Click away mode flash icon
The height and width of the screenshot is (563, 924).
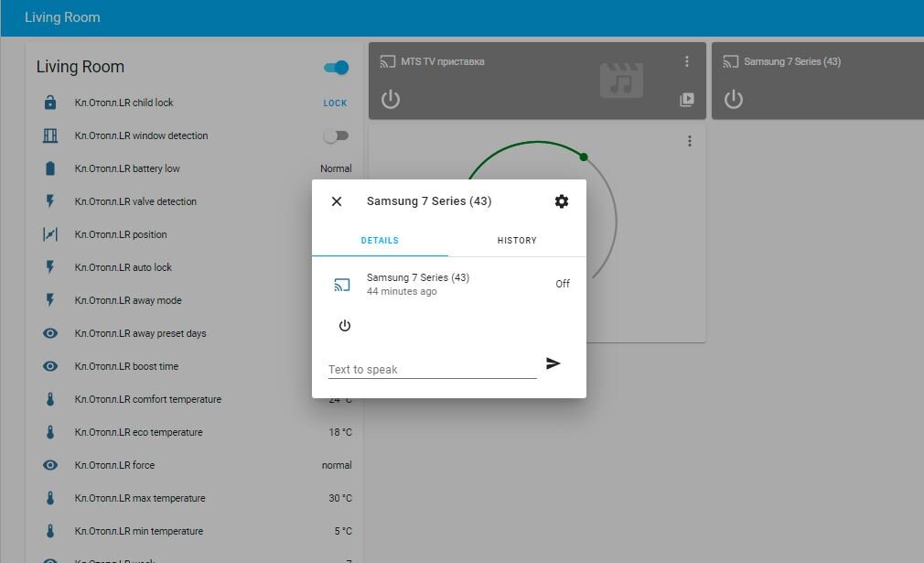50,300
